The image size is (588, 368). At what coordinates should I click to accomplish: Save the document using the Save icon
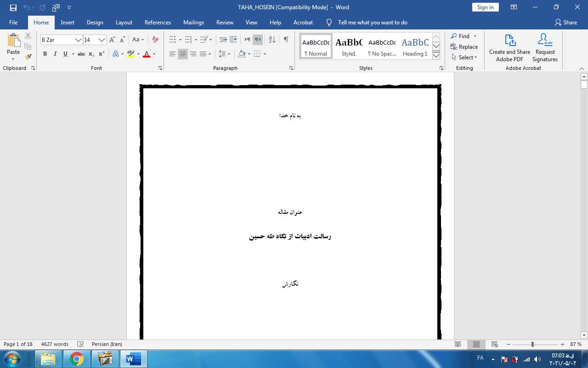click(x=13, y=7)
